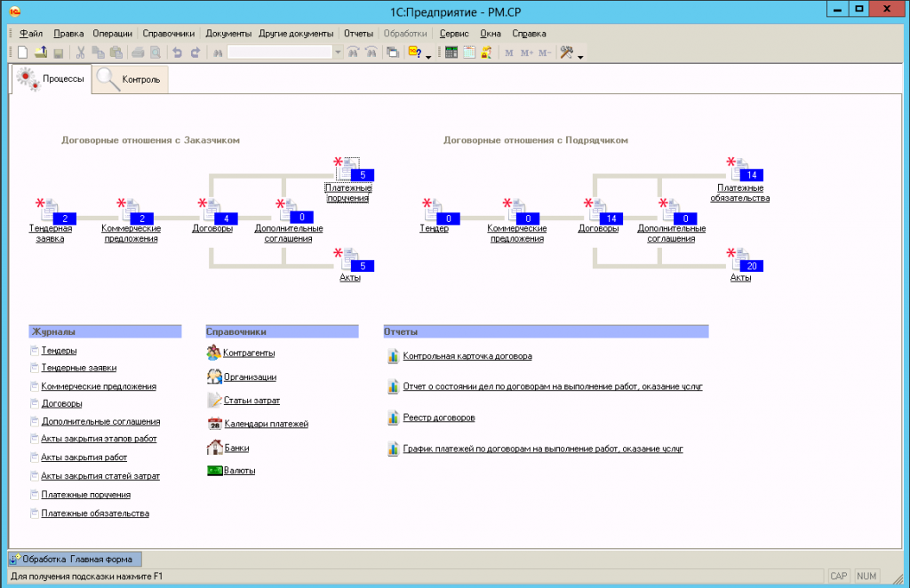The height and width of the screenshot is (588, 910).
Task: Select the Обработка Главная форма window button
Action: [75, 560]
